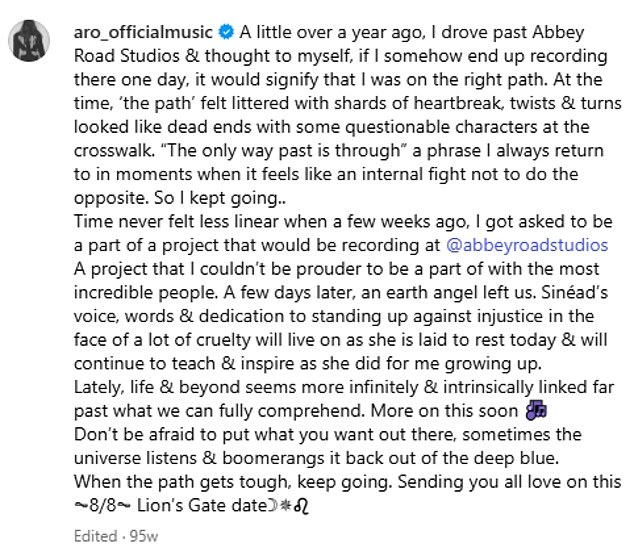Click the purple music notes emoji
634x560 pixels.
point(536,410)
